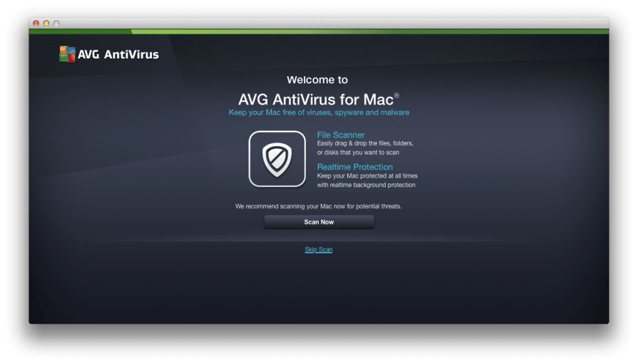Screen dimensions: 638x364
Task: Select the Realtime Protection heading
Action: [355, 167]
